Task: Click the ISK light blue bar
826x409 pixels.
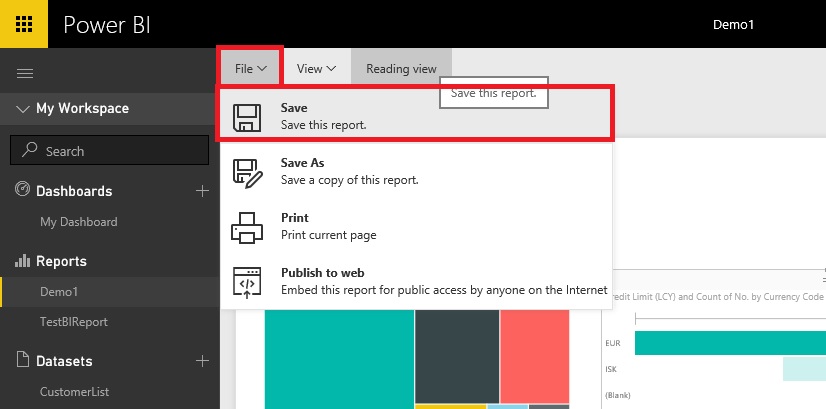Action: tap(804, 368)
